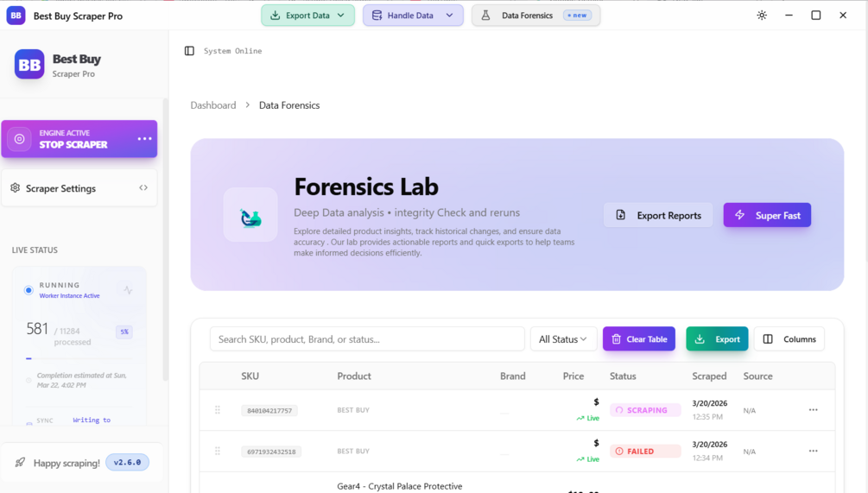Image resolution: width=868 pixels, height=493 pixels.
Task: Click drag handle for SKU 840104217757 row
Action: 218,410
